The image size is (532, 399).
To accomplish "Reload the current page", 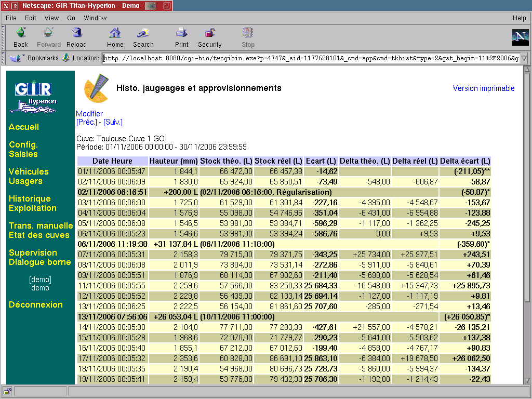I will 77,33.
